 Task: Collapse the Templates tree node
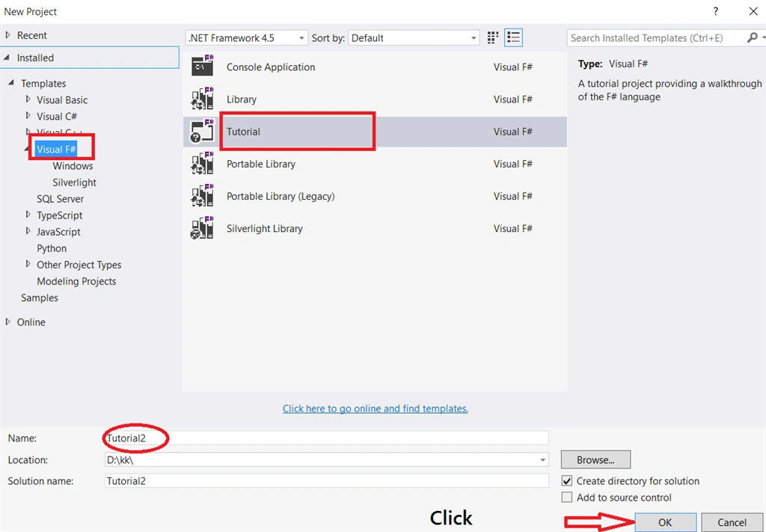(x=10, y=83)
